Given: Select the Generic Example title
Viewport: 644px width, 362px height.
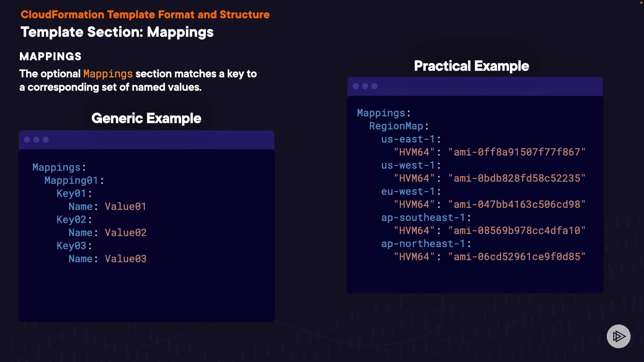Looking at the screenshot, I should (x=146, y=118).
